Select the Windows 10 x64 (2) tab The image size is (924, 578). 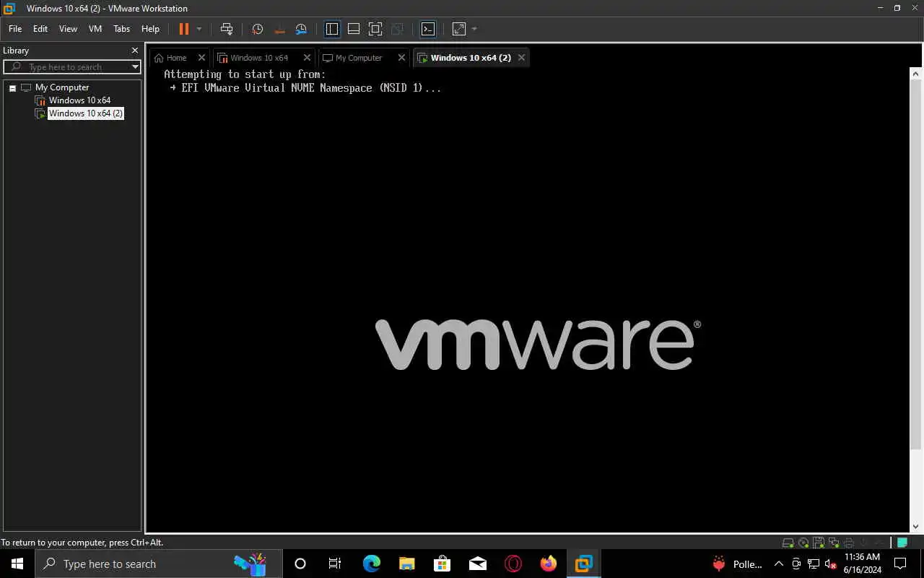(x=471, y=58)
